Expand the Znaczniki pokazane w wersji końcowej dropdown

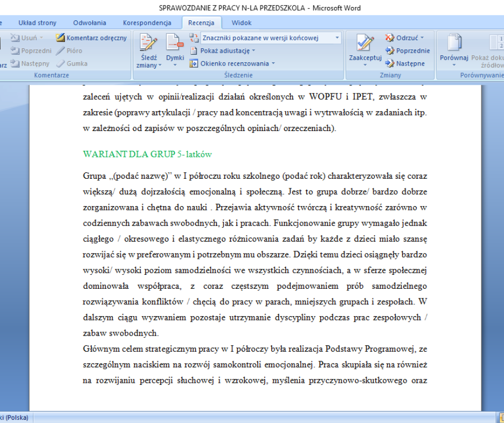pos(337,38)
